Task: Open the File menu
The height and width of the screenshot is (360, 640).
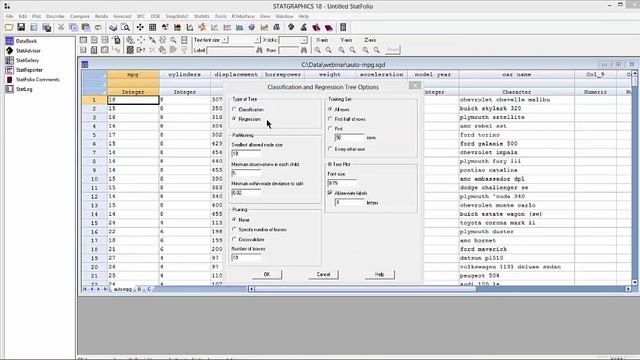Action: pos(9,16)
